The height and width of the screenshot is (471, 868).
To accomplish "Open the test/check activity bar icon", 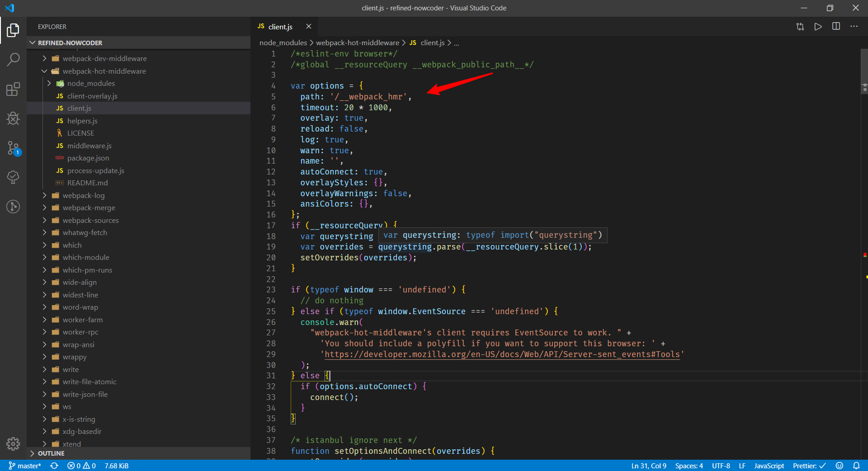I will [x=13, y=177].
